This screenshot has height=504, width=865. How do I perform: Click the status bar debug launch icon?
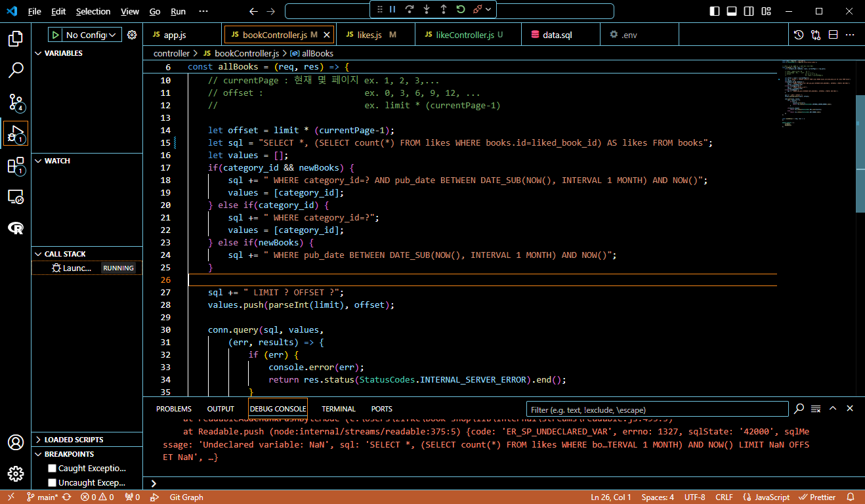pos(153,497)
